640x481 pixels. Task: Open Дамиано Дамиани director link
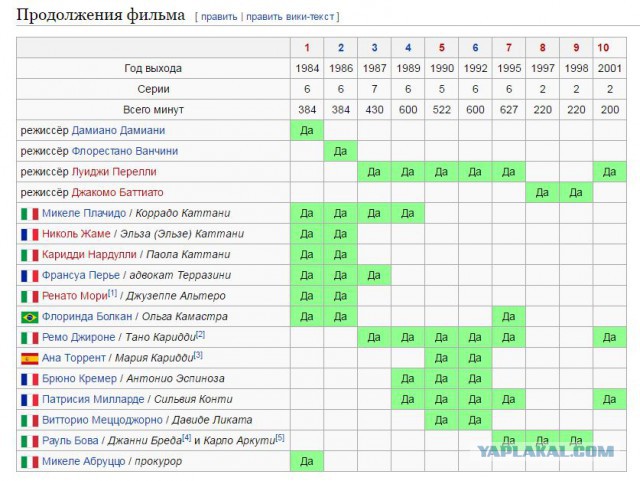pos(118,130)
